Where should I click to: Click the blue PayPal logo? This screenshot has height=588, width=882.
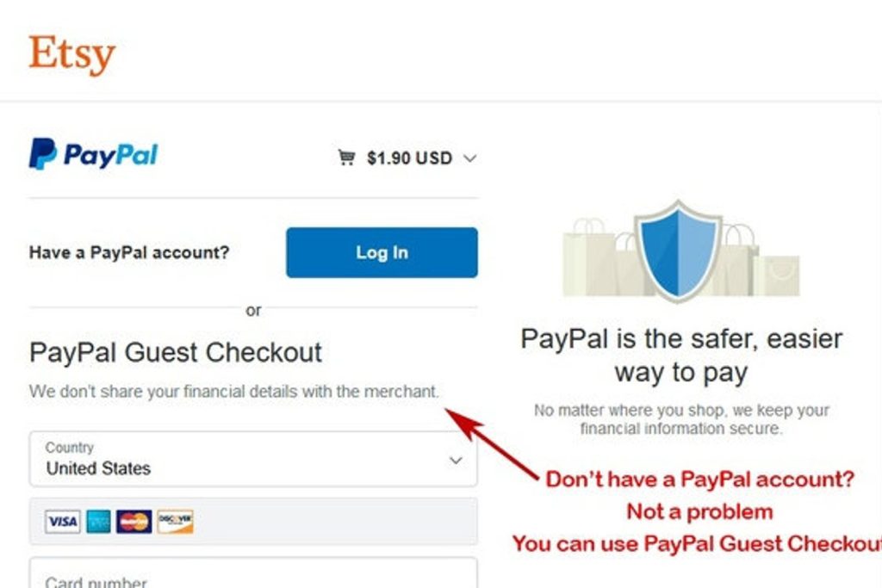pos(93,154)
